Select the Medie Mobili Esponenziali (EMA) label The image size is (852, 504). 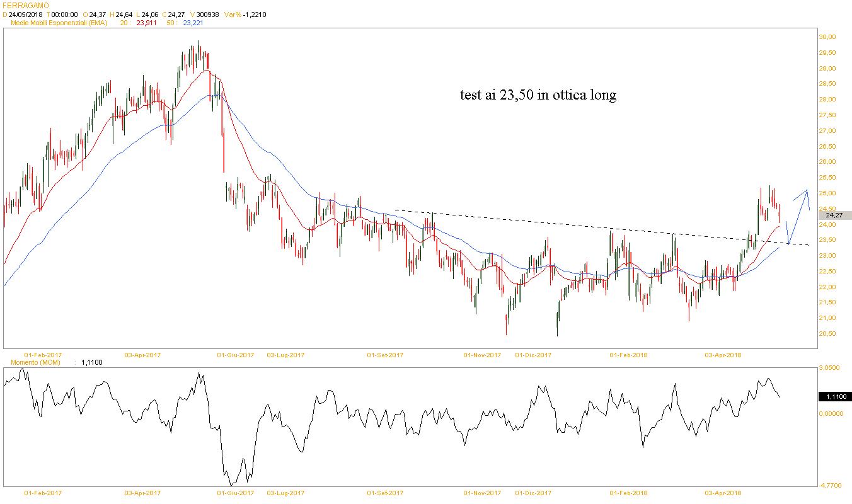click(x=60, y=23)
